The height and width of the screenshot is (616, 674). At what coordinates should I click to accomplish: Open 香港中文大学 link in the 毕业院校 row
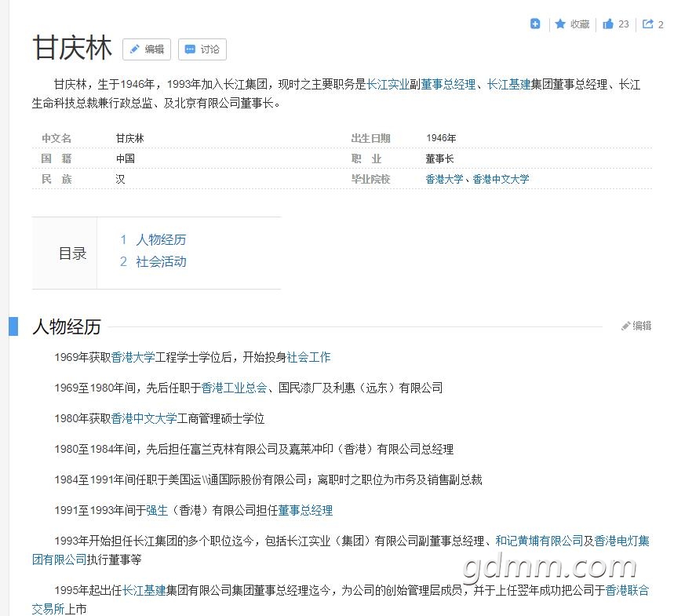(501, 179)
